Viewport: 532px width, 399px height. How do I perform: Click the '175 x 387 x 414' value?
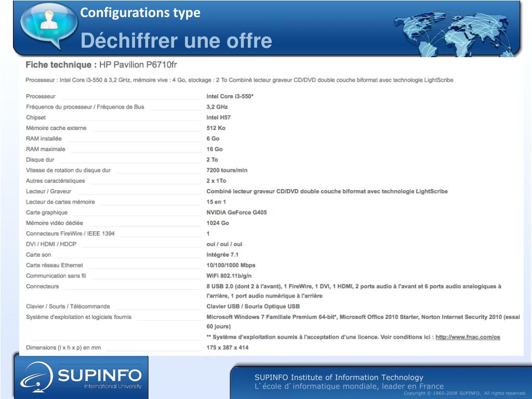tap(228, 348)
